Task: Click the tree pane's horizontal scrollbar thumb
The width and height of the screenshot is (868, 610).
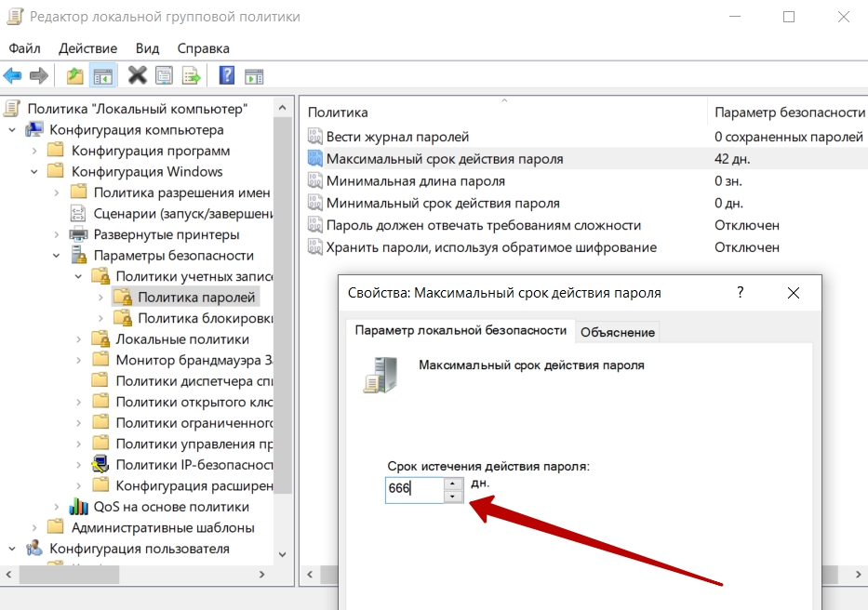Action: point(69,575)
